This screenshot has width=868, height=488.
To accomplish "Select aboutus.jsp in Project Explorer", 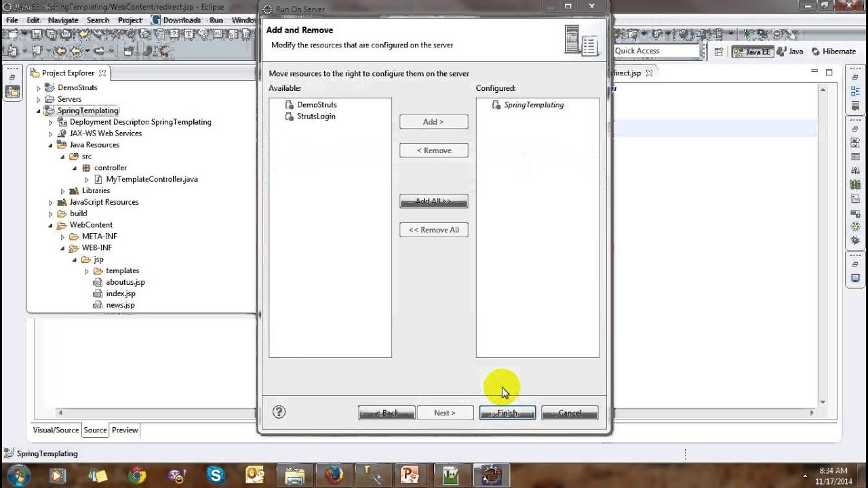I will (125, 282).
